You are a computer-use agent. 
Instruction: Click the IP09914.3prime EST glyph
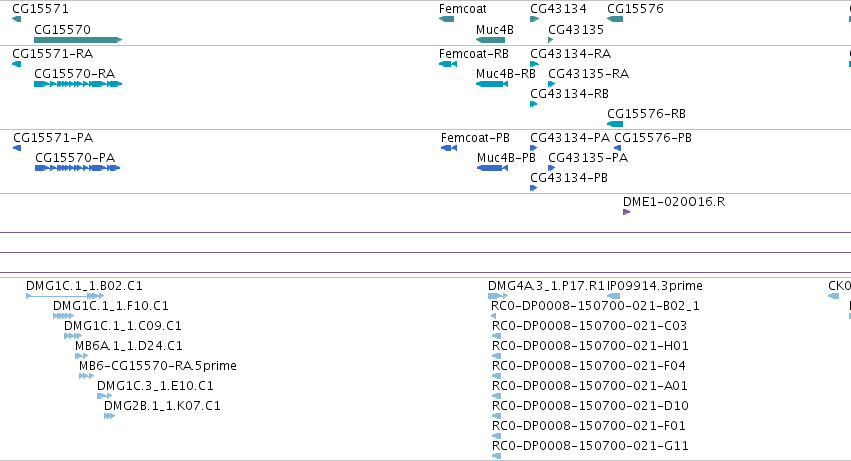[613, 296]
